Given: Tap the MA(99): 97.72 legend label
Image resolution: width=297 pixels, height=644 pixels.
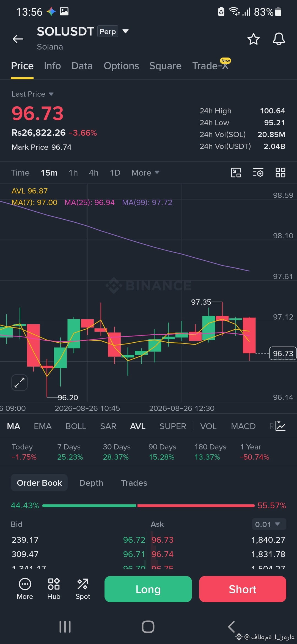Looking at the screenshot, I should coord(147,203).
